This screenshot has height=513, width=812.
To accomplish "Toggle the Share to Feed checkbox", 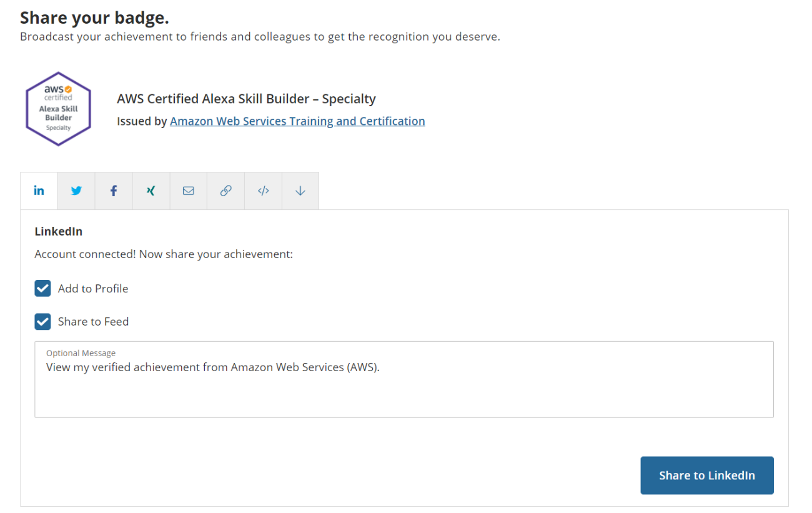I will (42, 321).
